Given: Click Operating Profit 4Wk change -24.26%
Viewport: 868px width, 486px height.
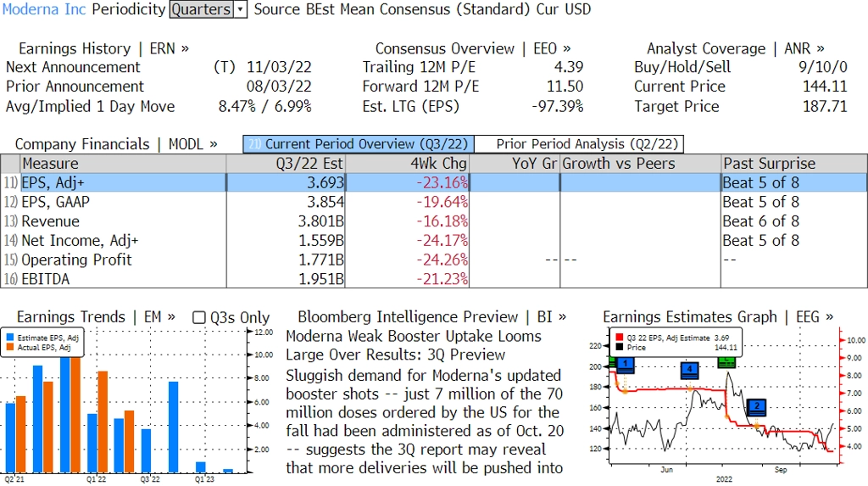Looking at the screenshot, I should tap(442, 260).
